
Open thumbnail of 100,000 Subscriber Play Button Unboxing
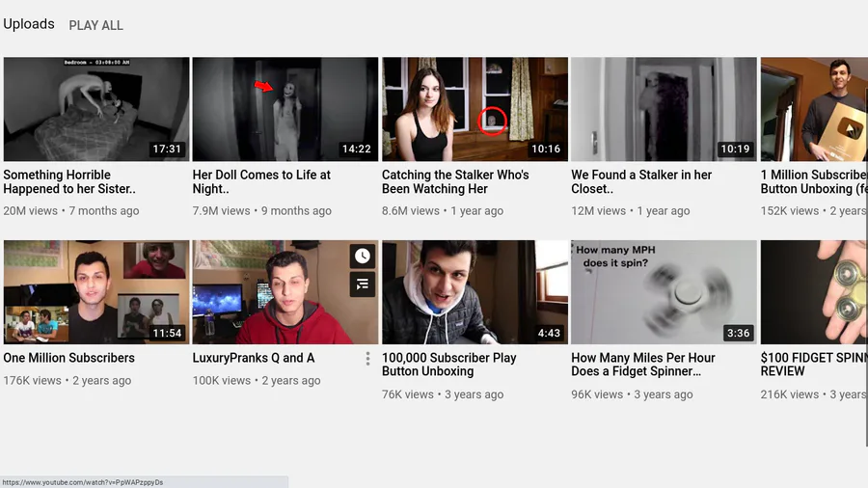click(x=475, y=292)
